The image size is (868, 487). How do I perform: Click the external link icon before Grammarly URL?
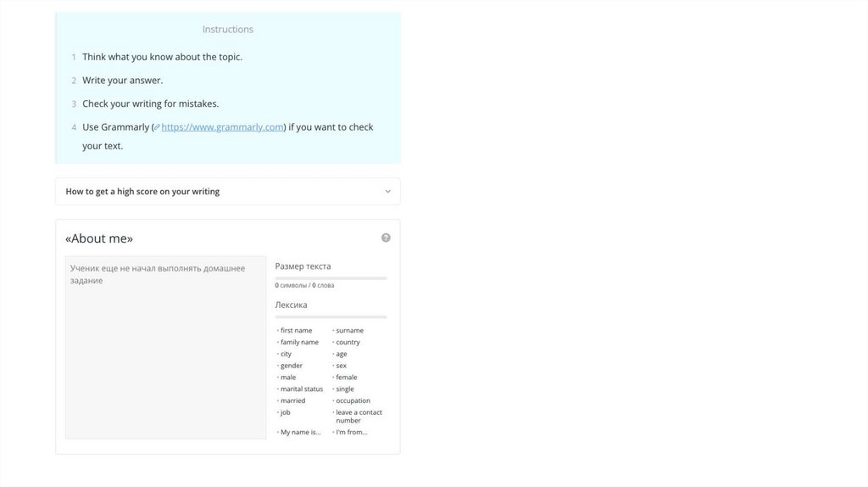pyautogui.click(x=156, y=127)
